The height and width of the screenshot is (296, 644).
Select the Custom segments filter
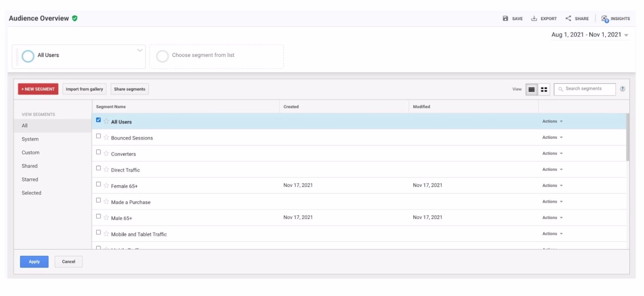click(30, 152)
